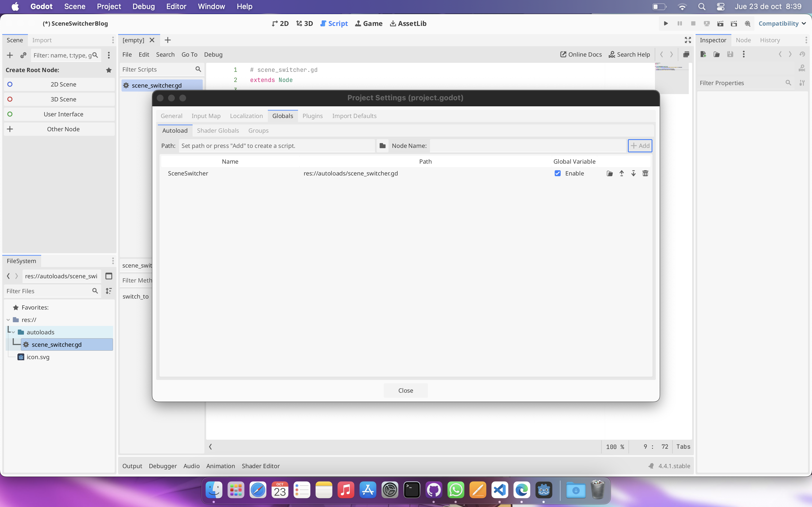This screenshot has height=507, width=812.
Task: Delete the SceneSwitcher autoload entry
Action: pos(645,173)
